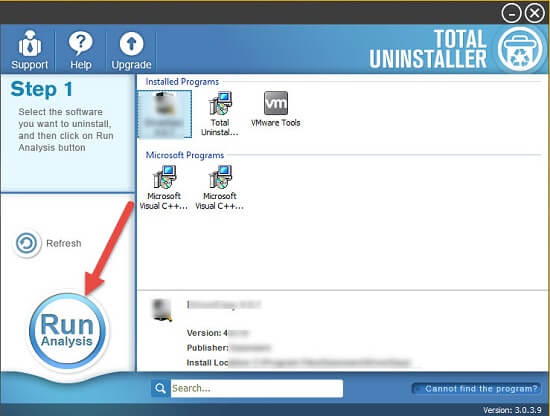Minimize the Total Uninstaller window

pyautogui.click(x=511, y=14)
